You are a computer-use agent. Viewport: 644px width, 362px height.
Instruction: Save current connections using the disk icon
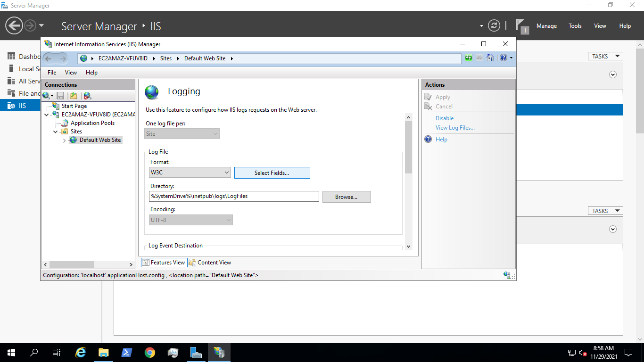tap(60, 95)
